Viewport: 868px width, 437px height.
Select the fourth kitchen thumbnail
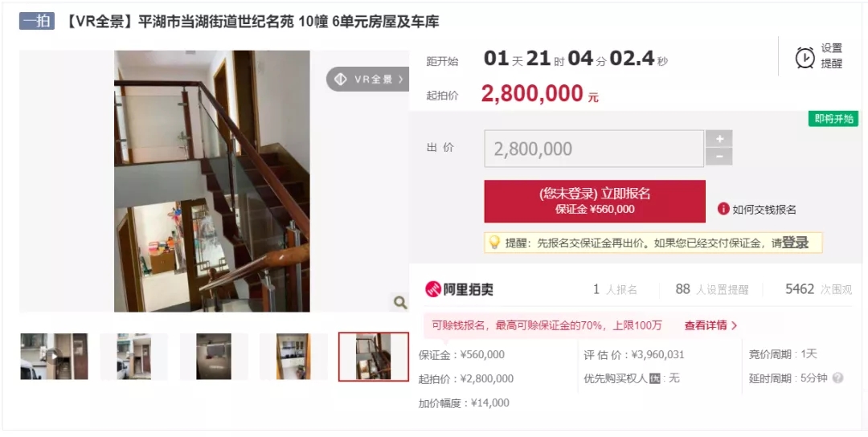tap(293, 356)
